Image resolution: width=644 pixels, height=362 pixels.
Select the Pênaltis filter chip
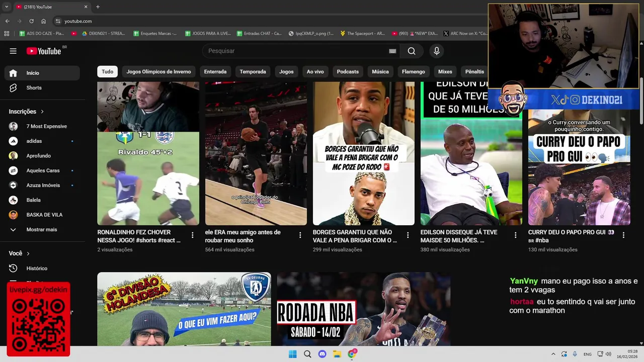pos(474,71)
